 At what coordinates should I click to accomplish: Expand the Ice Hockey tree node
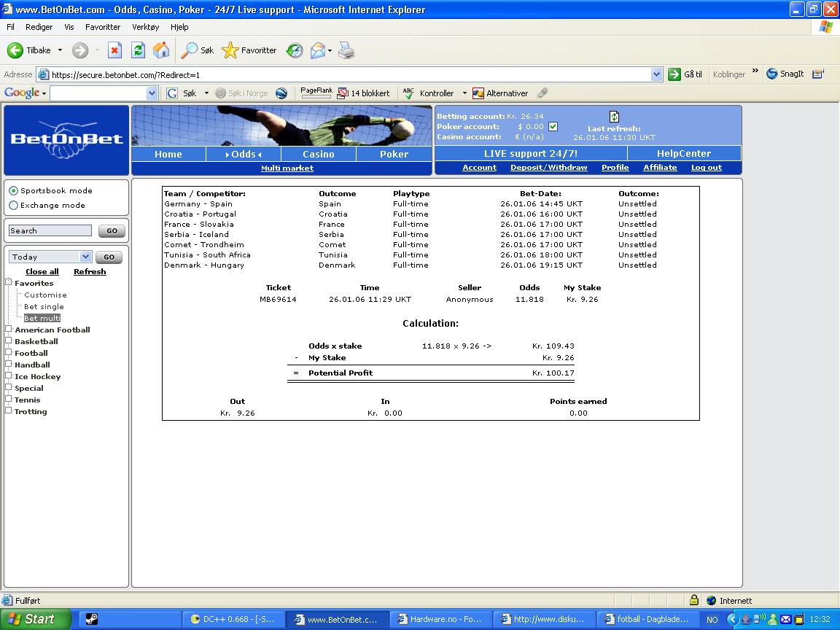9,376
